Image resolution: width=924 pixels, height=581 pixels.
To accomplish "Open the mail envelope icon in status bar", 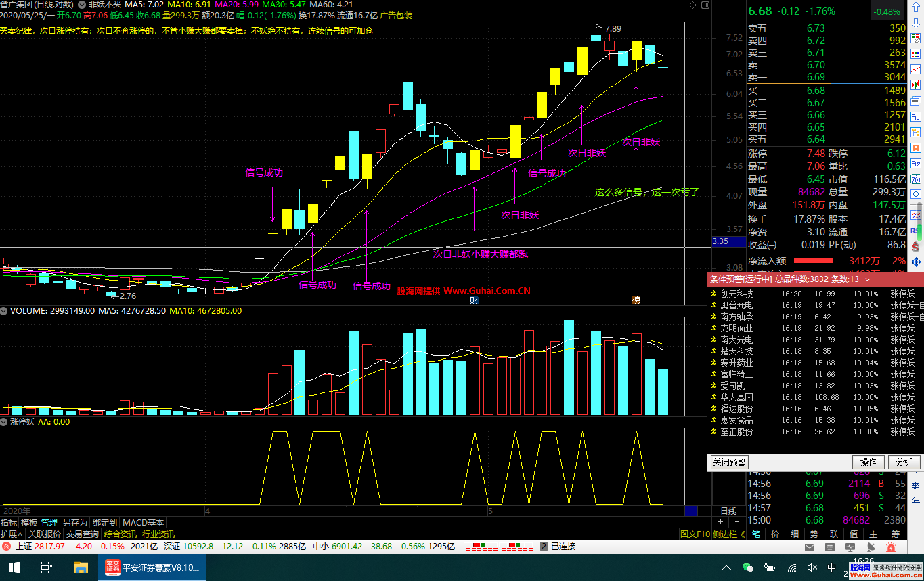I will pyautogui.click(x=810, y=547).
